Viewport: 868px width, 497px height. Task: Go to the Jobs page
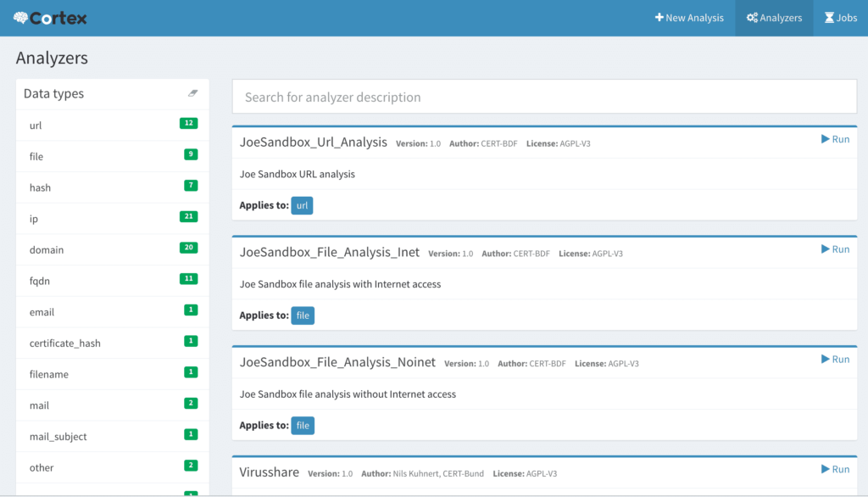[840, 18]
